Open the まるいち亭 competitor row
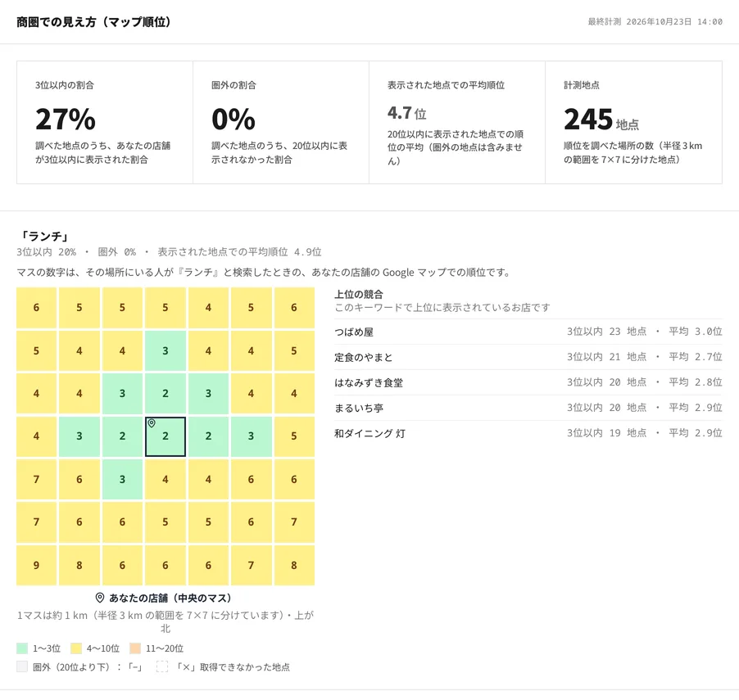739x700 pixels. click(x=528, y=408)
